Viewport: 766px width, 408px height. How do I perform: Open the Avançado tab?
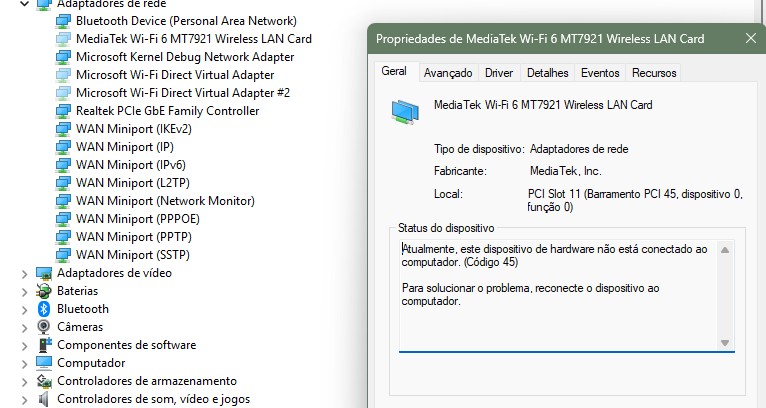tap(448, 73)
